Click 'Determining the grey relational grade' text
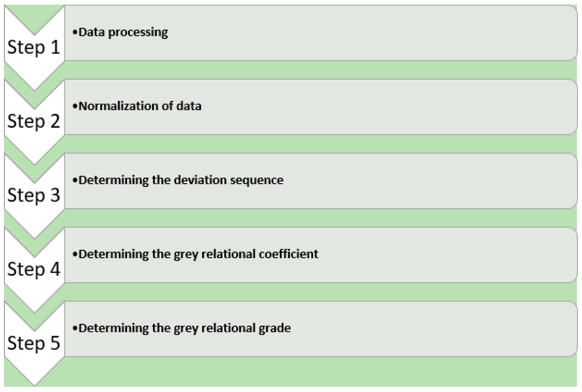 pyautogui.click(x=185, y=328)
